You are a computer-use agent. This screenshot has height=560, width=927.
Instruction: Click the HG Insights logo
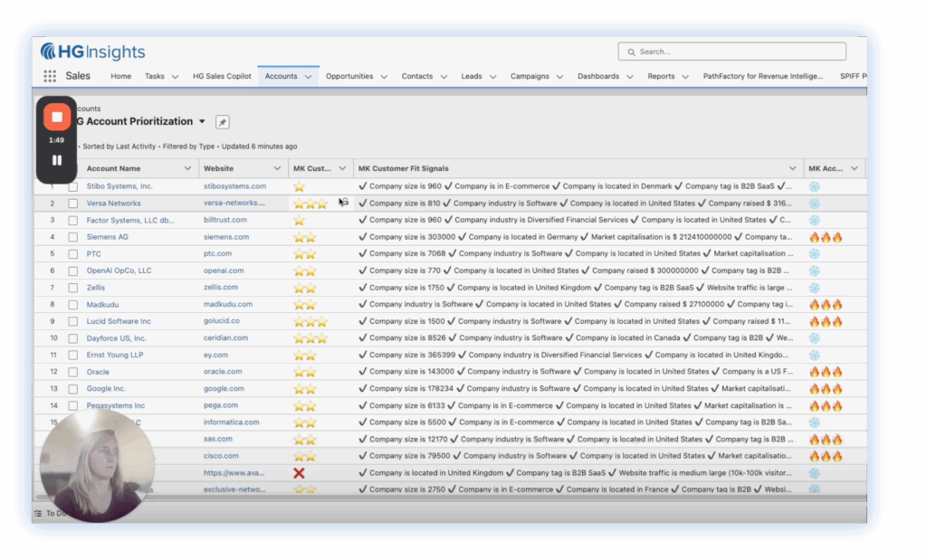tap(92, 52)
